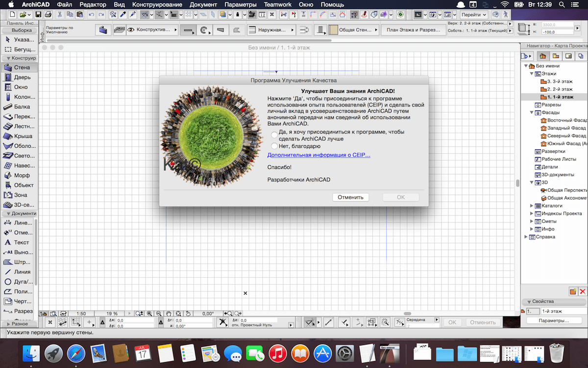Select the Дверь (Door) tool

pos(19,77)
